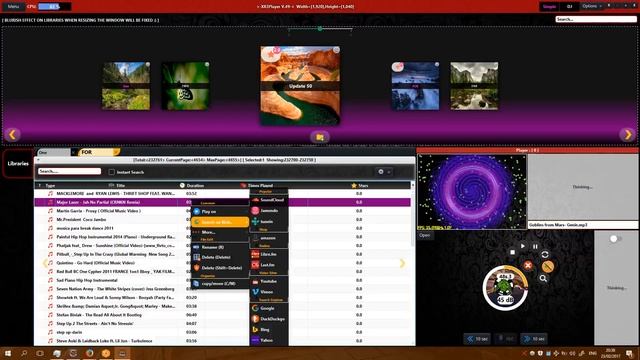Viewport: 640px width, 360px height.
Task: Search song on Libre.fm
Action: click(x=269, y=254)
